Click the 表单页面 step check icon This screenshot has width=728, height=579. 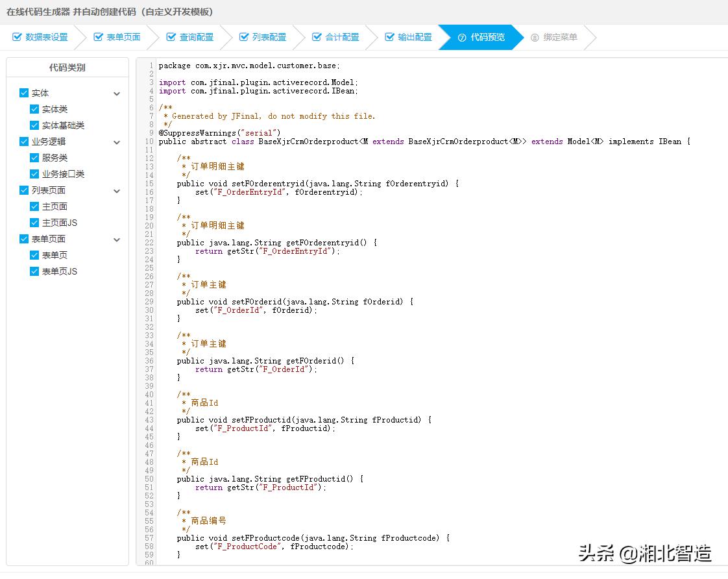(x=98, y=37)
